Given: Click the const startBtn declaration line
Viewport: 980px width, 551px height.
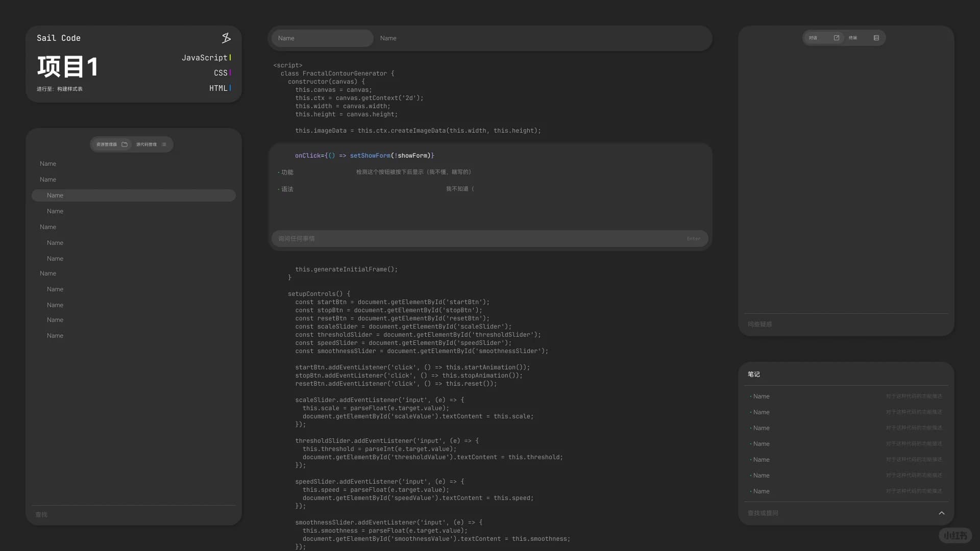Looking at the screenshot, I should (x=392, y=302).
